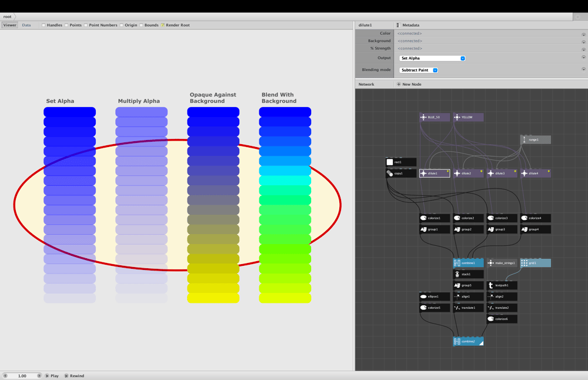Select the colorize1 node
This screenshot has height=380, width=588.
click(x=435, y=218)
